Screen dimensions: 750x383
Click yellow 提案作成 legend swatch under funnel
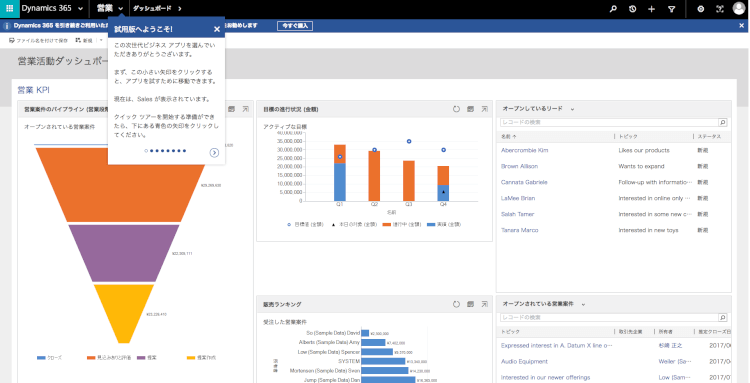pos(191,358)
